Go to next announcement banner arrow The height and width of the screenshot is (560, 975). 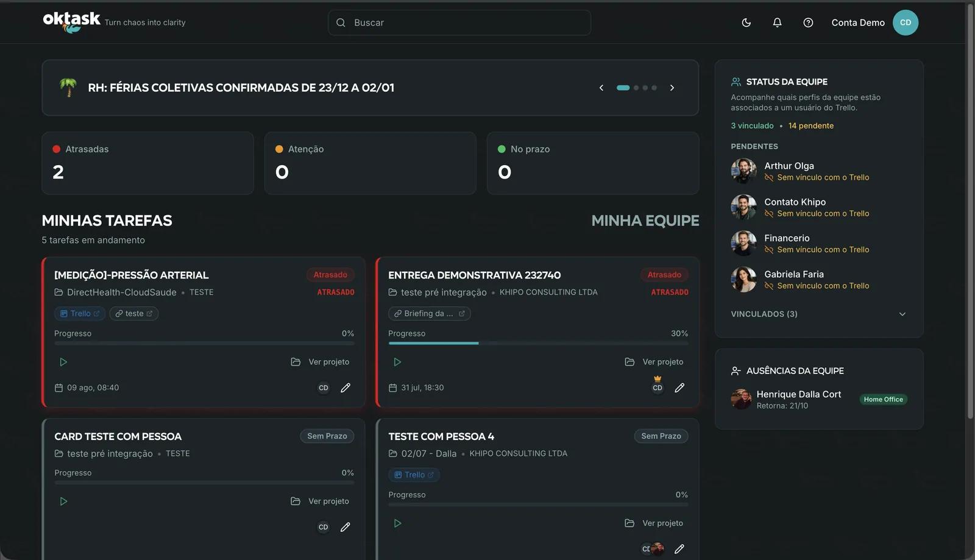[x=672, y=88]
